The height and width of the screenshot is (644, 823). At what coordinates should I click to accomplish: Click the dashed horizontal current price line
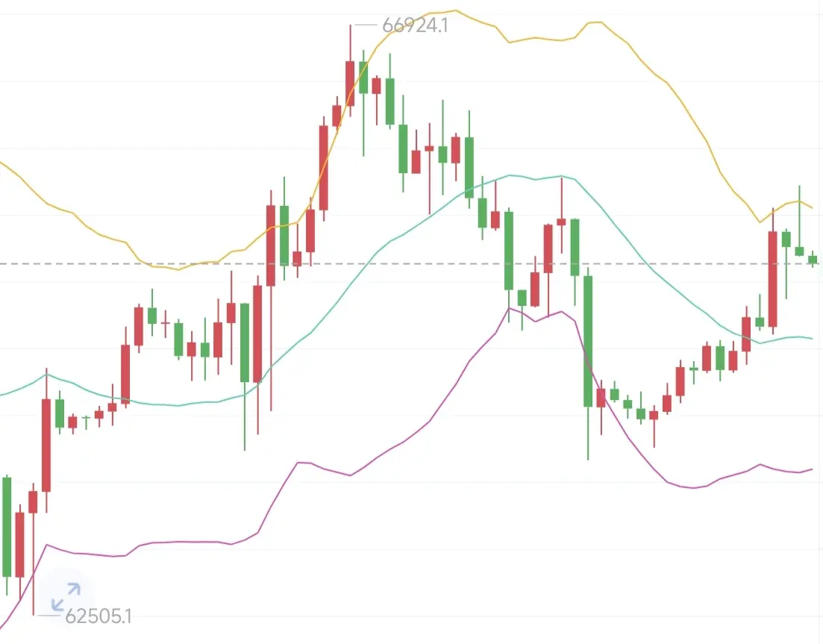click(412, 263)
